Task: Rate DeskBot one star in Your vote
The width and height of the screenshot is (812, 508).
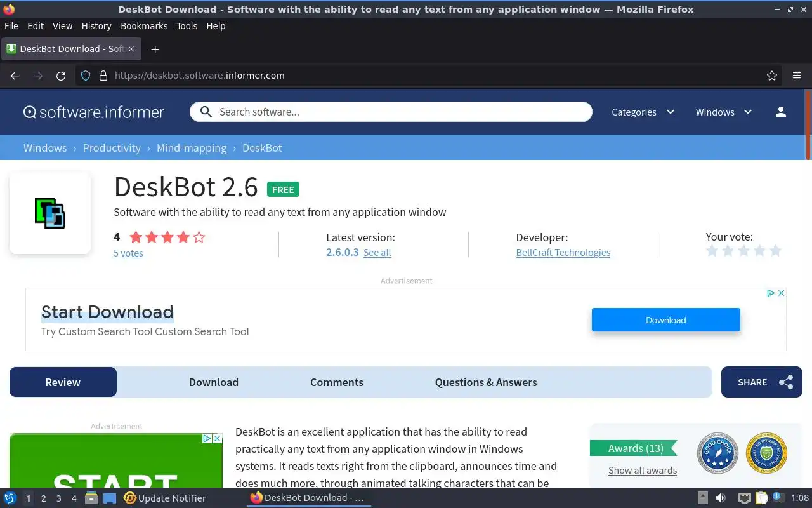Action: 712,251
